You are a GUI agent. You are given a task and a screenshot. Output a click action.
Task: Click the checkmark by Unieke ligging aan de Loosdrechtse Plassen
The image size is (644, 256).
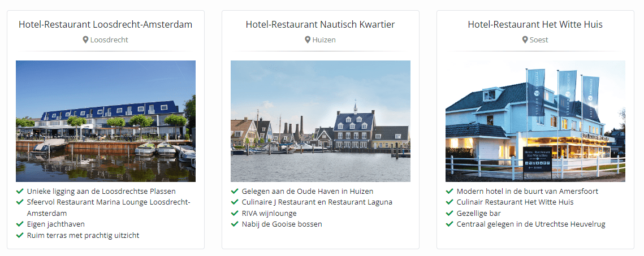(x=20, y=191)
